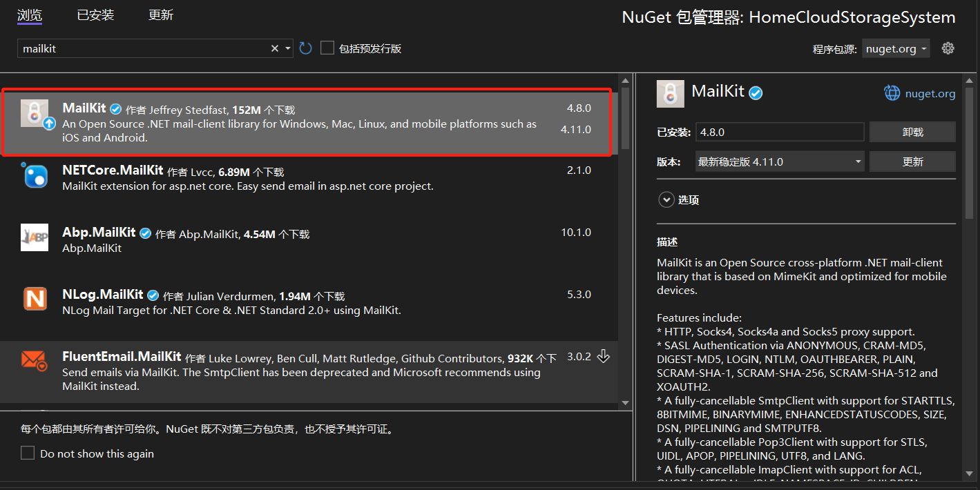Switch to the 已安装 installed tab
The image size is (980, 490).
point(95,15)
